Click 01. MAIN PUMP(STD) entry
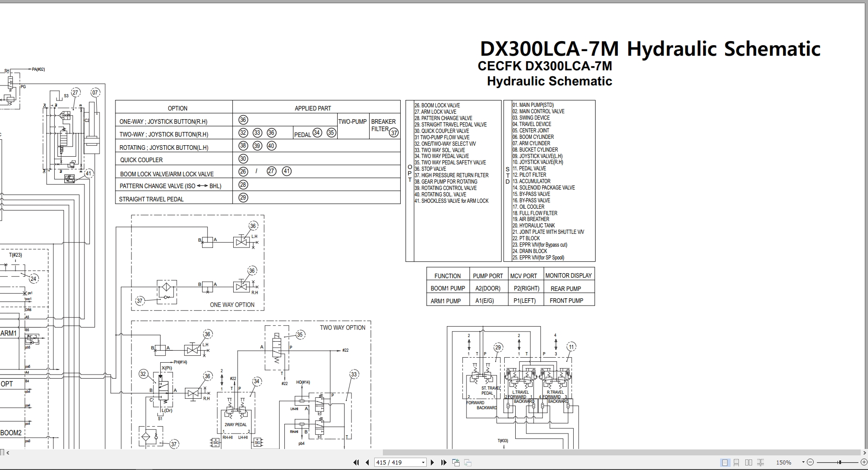Image resolution: width=868 pixels, height=470 pixels. coord(533,105)
